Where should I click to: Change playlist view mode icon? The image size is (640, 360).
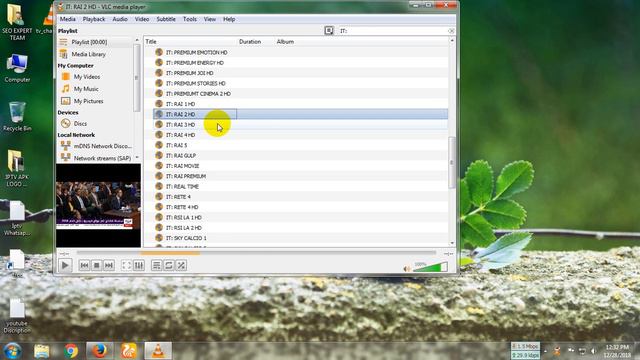tap(329, 31)
